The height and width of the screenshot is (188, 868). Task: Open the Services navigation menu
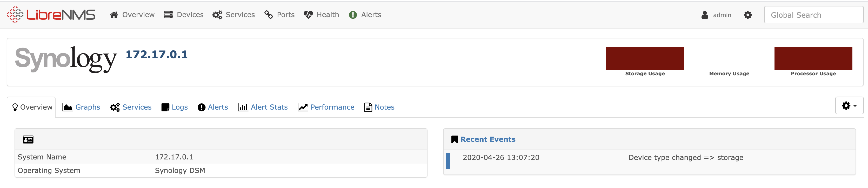pyautogui.click(x=233, y=15)
